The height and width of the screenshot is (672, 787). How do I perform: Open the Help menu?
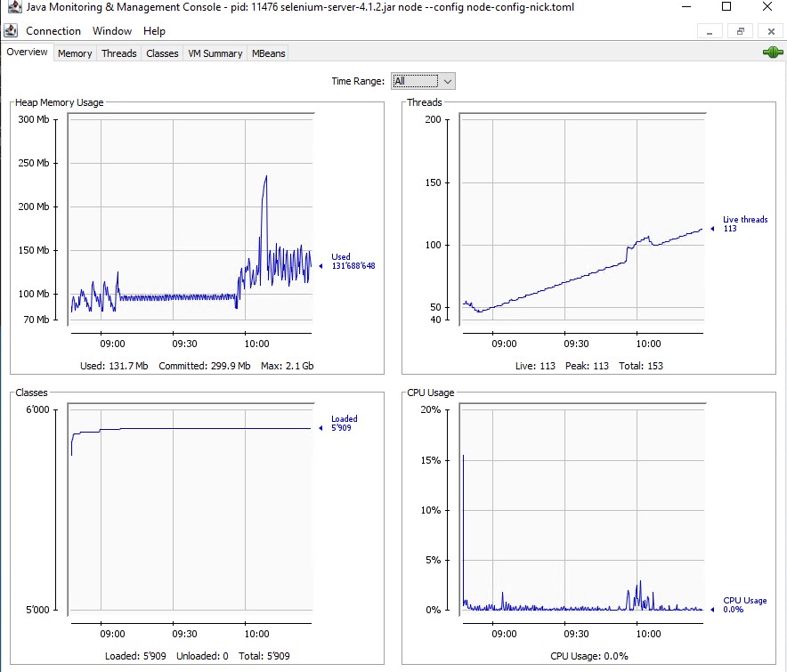pyautogui.click(x=154, y=30)
